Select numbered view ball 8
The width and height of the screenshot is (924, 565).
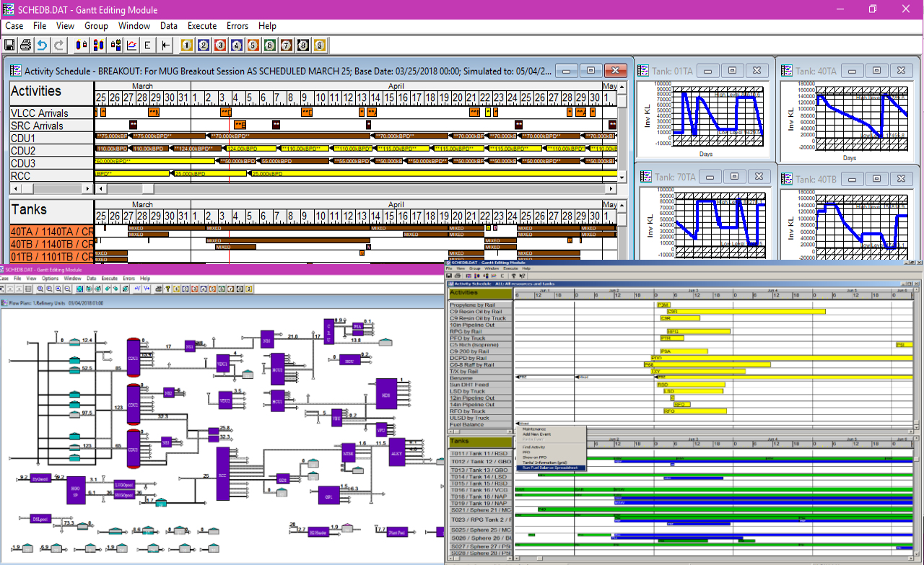point(303,45)
